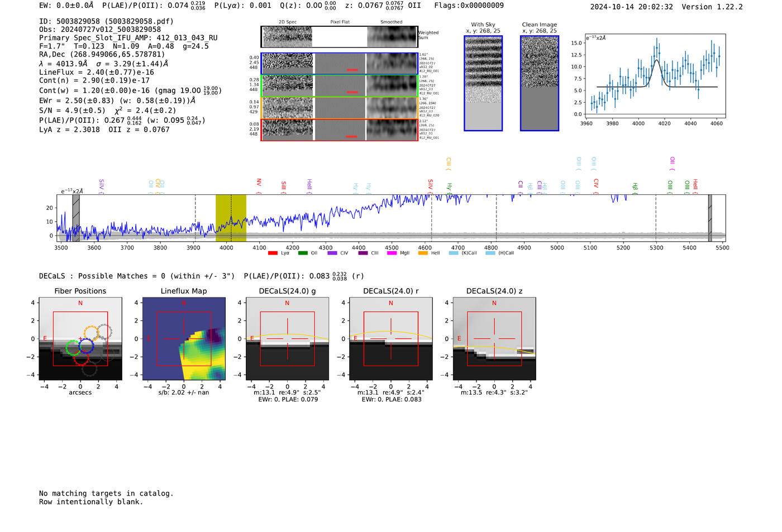
Task: Click the Flags:0x00000009 header text
Action: 469,6
